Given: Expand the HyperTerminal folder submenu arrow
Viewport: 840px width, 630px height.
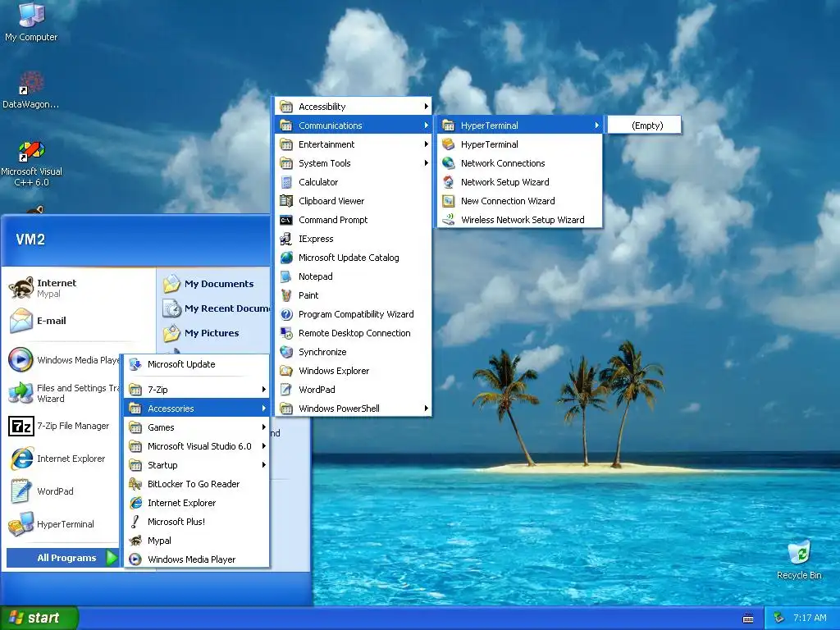Looking at the screenshot, I should (x=596, y=126).
